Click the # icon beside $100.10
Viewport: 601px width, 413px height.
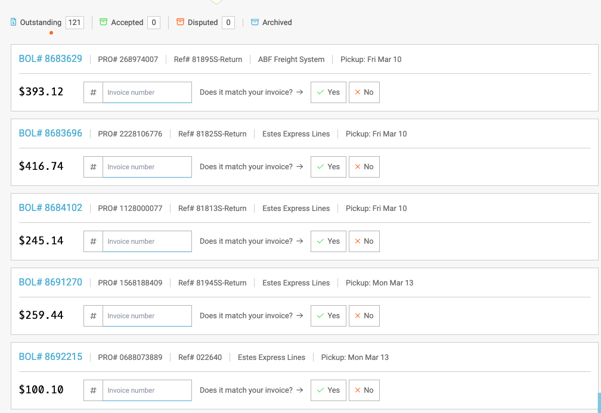pos(93,390)
